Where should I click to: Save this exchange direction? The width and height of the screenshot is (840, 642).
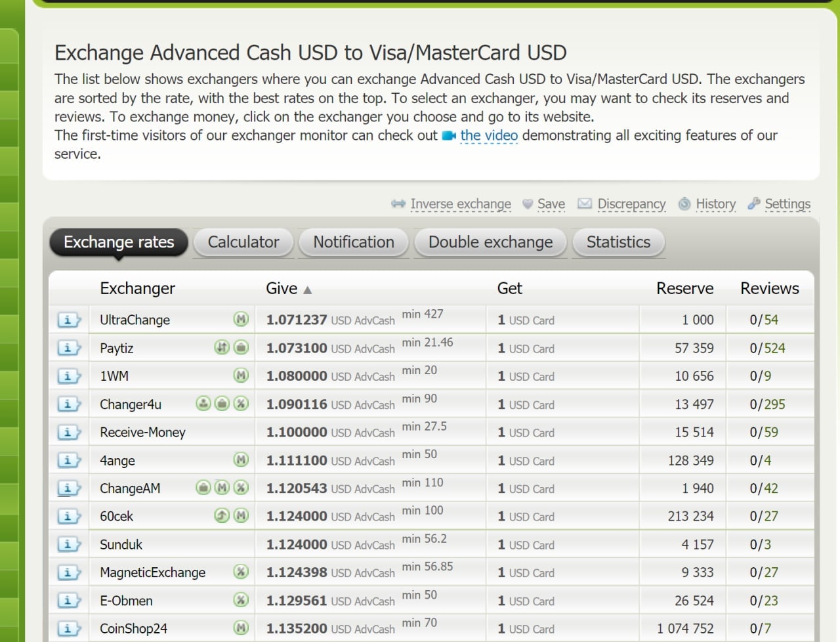pyautogui.click(x=551, y=204)
